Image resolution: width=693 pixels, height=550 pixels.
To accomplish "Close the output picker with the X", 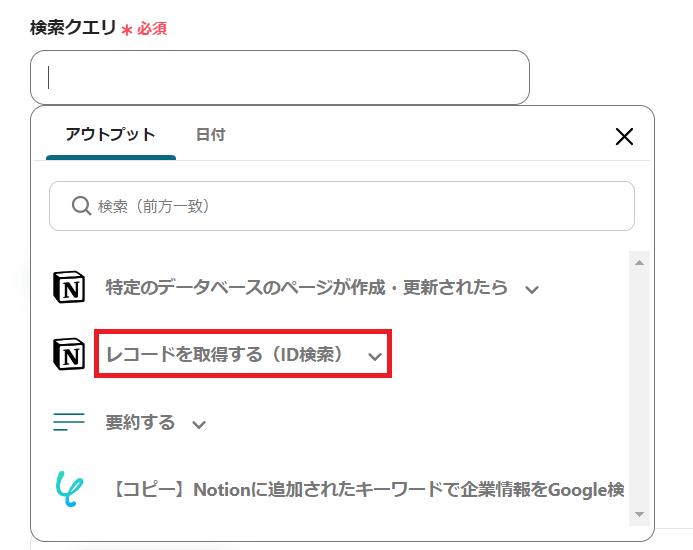I will pos(624,136).
